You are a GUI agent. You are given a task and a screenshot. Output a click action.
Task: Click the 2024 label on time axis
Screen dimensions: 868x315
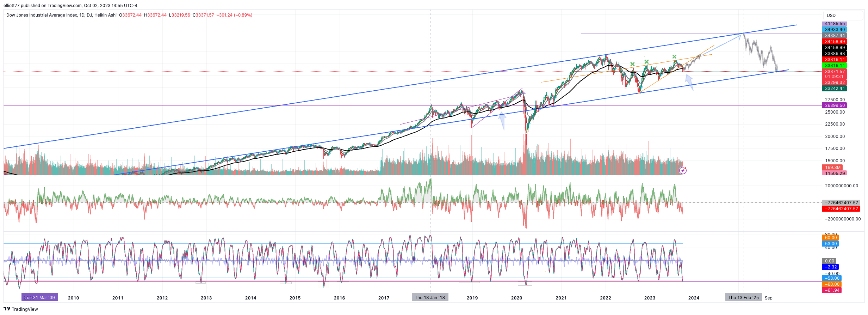pos(694,298)
